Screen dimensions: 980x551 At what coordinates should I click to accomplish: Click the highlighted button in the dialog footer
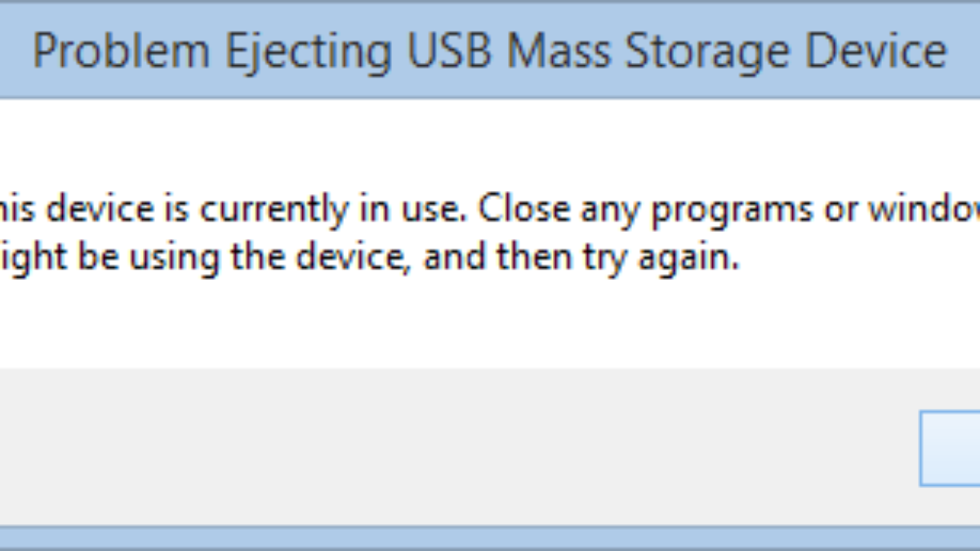point(951,448)
